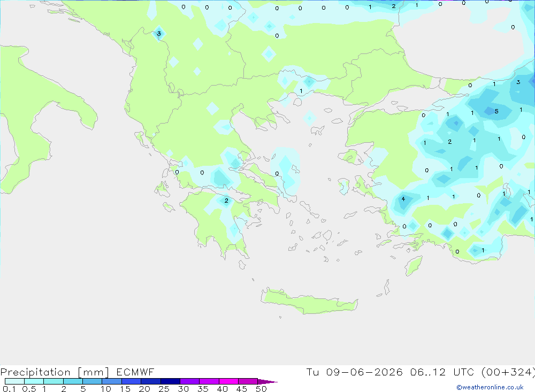Click the 0.1–0.5 mm legend swatch
The width and height of the screenshot is (535, 392).
click(x=14, y=381)
